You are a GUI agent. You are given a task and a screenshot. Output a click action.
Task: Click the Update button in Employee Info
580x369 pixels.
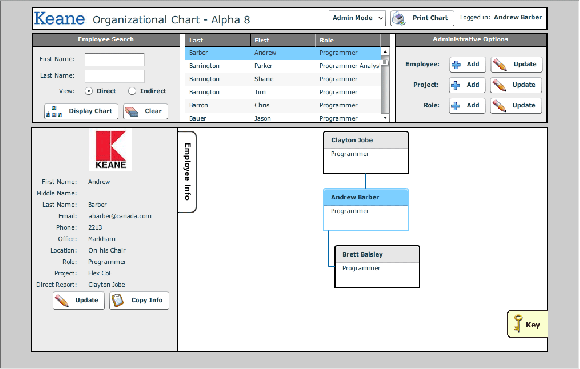(x=79, y=300)
